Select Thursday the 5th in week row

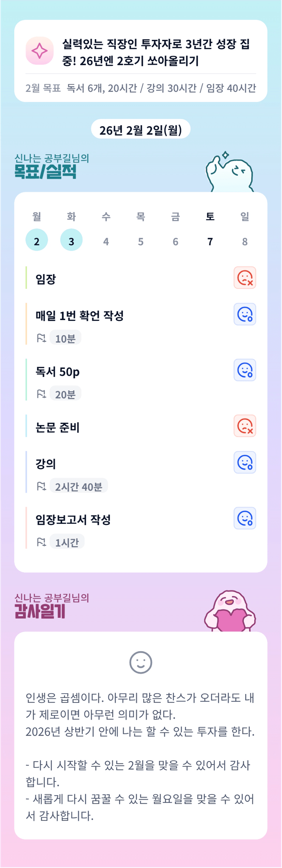pyautogui.click(x=140, y=241)
